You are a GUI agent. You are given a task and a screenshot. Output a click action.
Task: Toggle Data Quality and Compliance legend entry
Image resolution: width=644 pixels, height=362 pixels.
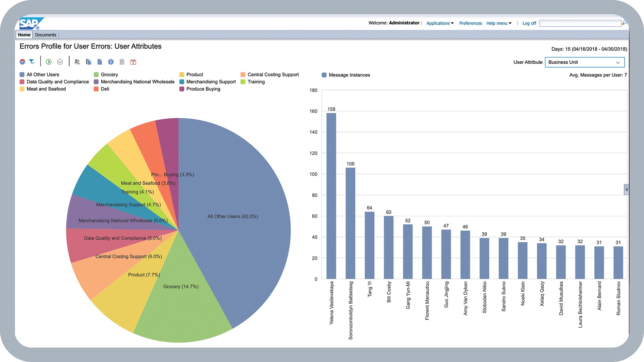[x=54, y=82]
